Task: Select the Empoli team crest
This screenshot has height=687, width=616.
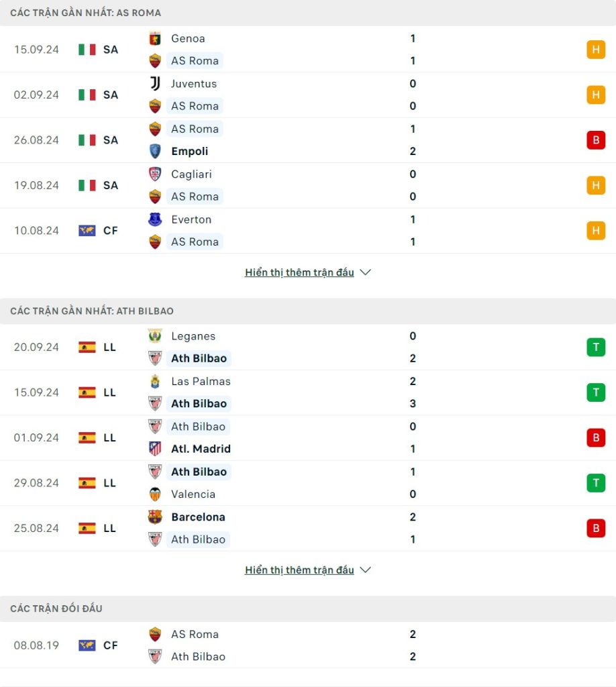Action: pos(155,151)
